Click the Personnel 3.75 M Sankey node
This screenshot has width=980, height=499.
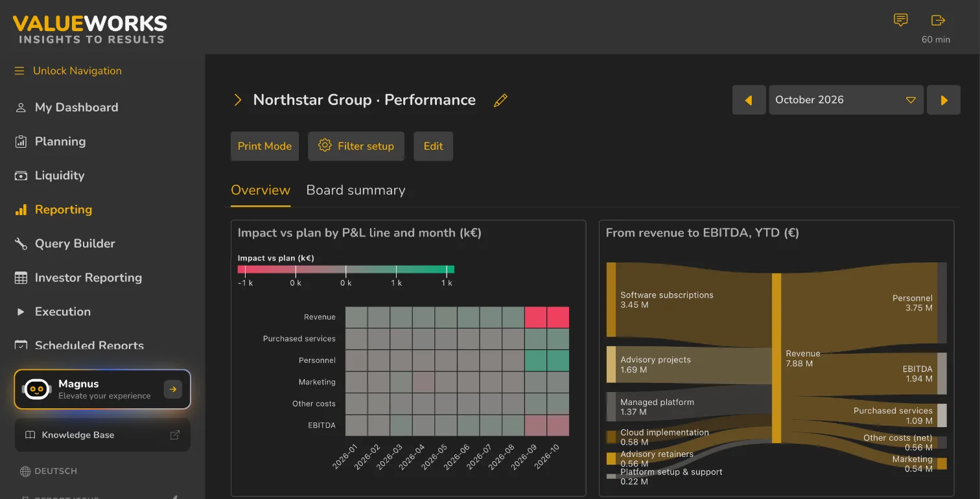pos(942,303)
